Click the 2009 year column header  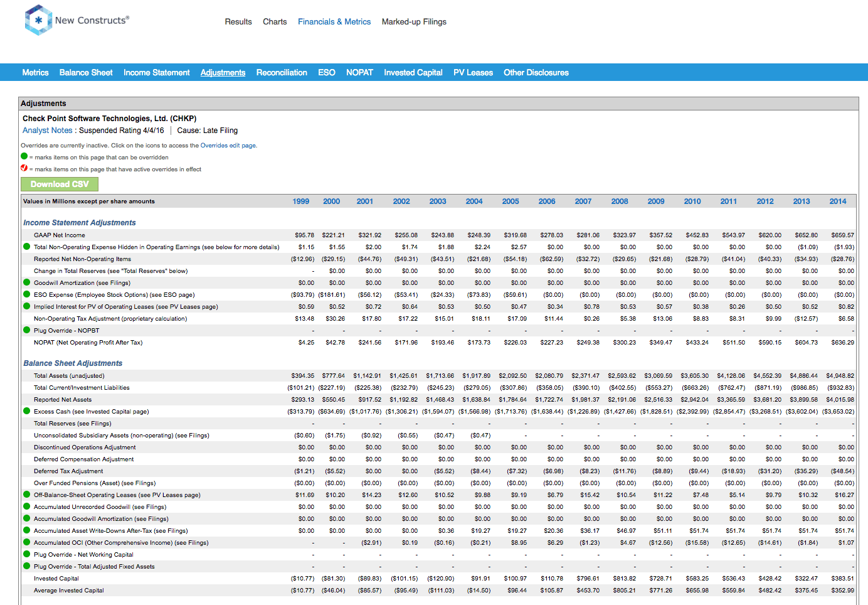click(x=656, y=201)
